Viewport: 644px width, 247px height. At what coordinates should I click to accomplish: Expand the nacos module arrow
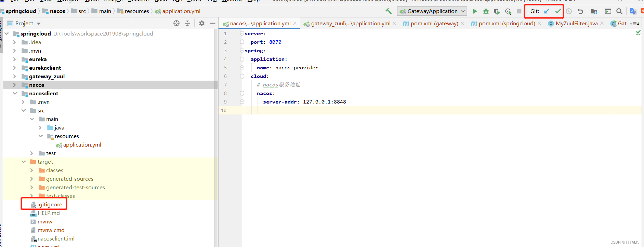pyautogui.click(x=14, y=85)
